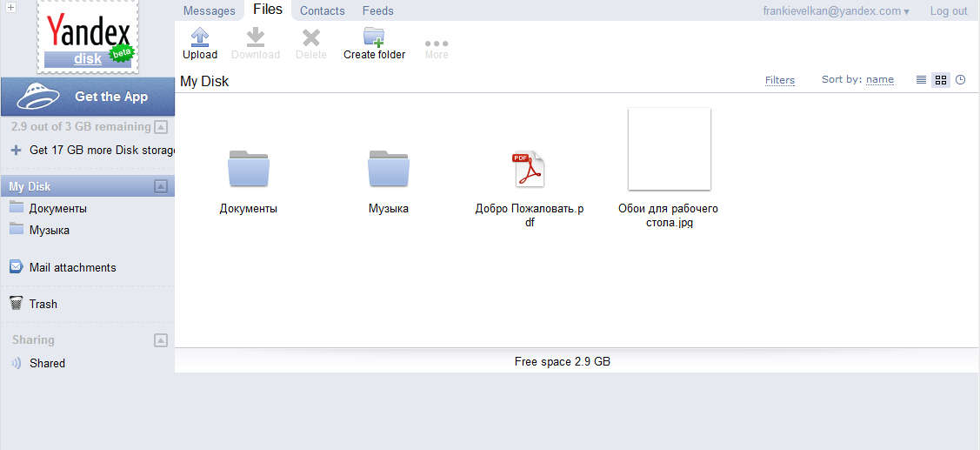This screenshot has height=450, width=980.
Task: Click the greyed-out Download icon
Action: pos(255,37)
